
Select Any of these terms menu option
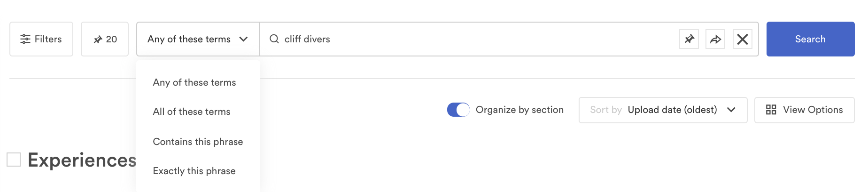coord(194,82)
